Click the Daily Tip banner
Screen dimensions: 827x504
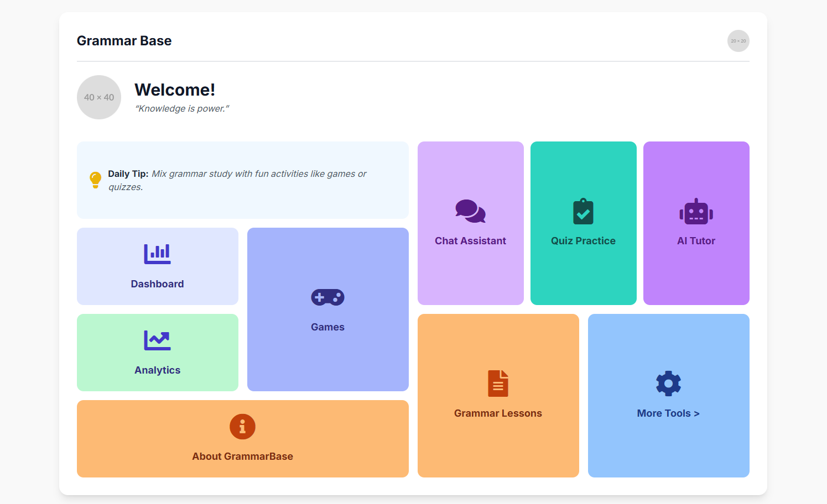click(242, 180)
